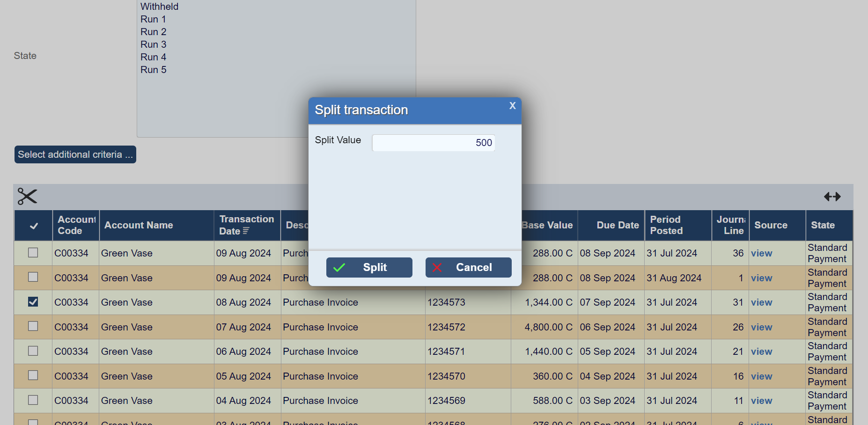868x425 pixels.
Task: Open view link for journal line 26
Action: [x=761, y=327]
